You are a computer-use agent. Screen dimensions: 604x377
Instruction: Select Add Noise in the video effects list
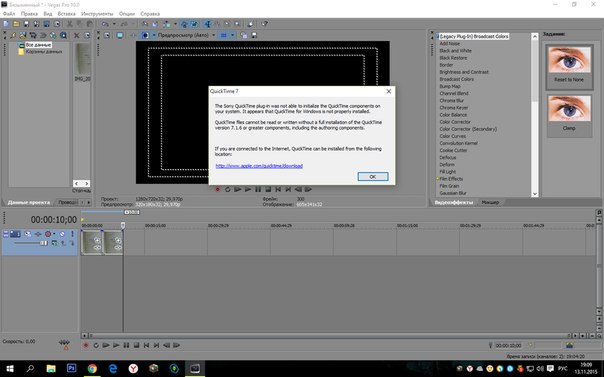point(450,44)
